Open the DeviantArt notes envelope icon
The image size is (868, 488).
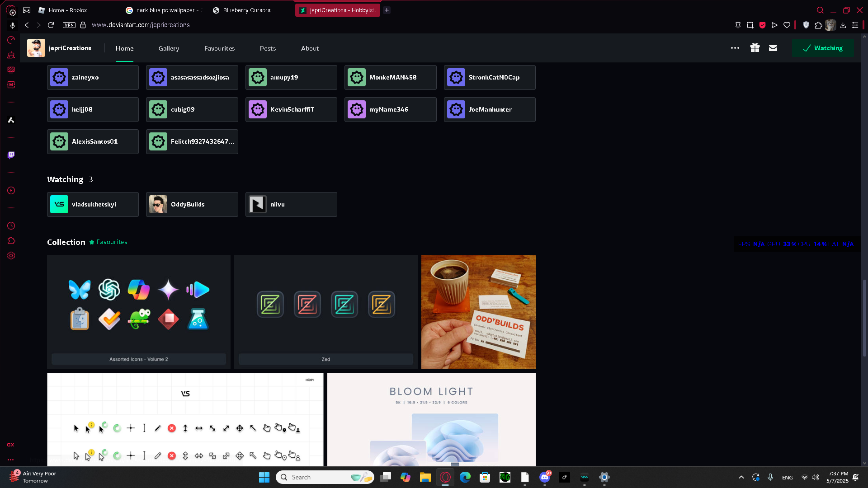click(773, 48)
